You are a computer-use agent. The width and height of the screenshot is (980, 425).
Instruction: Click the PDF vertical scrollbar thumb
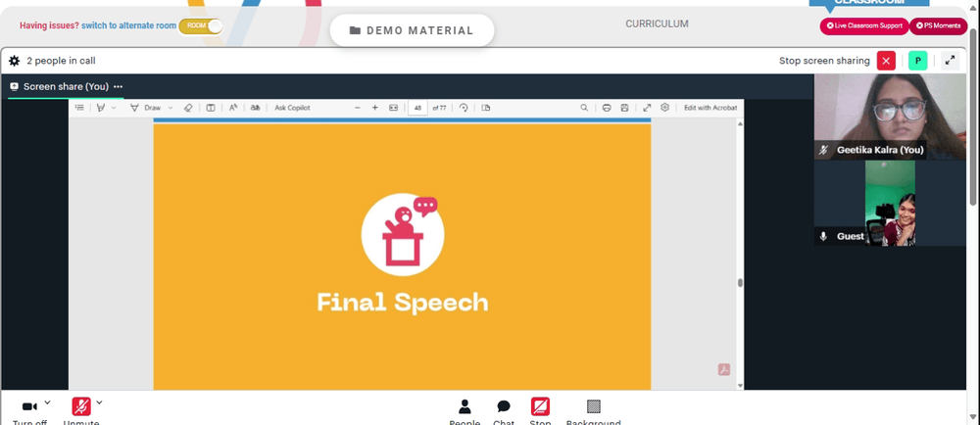click(740, 283)
